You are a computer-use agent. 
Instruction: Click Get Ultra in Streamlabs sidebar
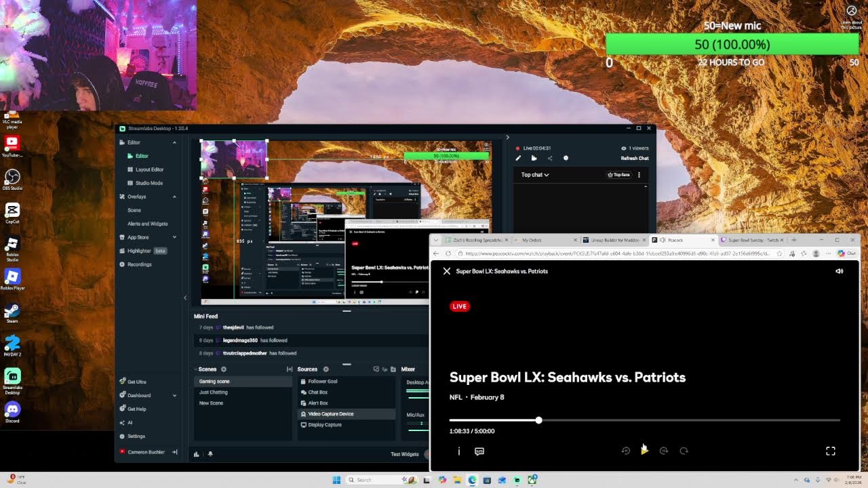(x=132, y=382)
